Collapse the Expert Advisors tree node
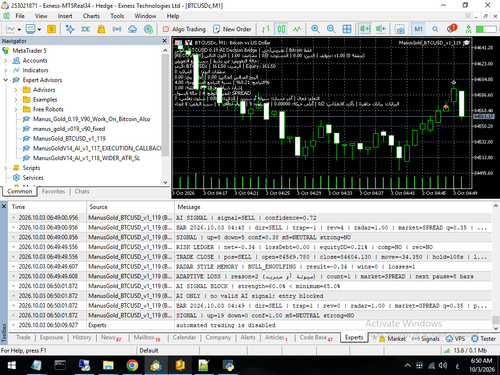This screenshot has height=375, width=500. (6, 80)
